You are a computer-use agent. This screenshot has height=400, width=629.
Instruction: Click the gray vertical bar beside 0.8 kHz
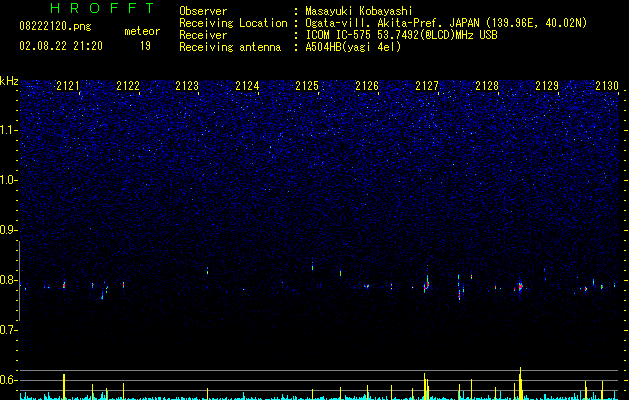[x=19, y=281]
